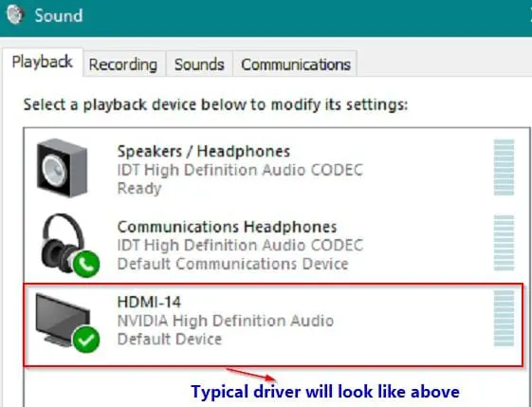Click the NVIDIA High Definition Audio text
The height and width of the screenshot is (407, 532).
click(226, 321)
